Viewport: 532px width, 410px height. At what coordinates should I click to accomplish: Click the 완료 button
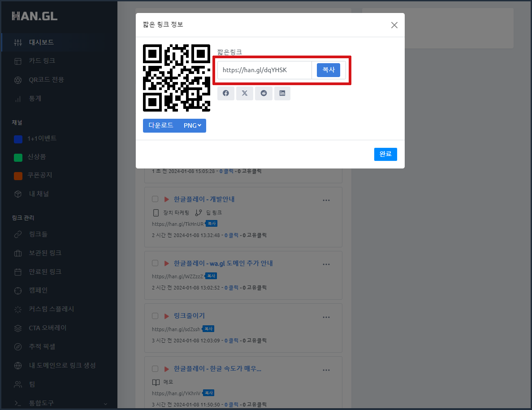(385, 154)
